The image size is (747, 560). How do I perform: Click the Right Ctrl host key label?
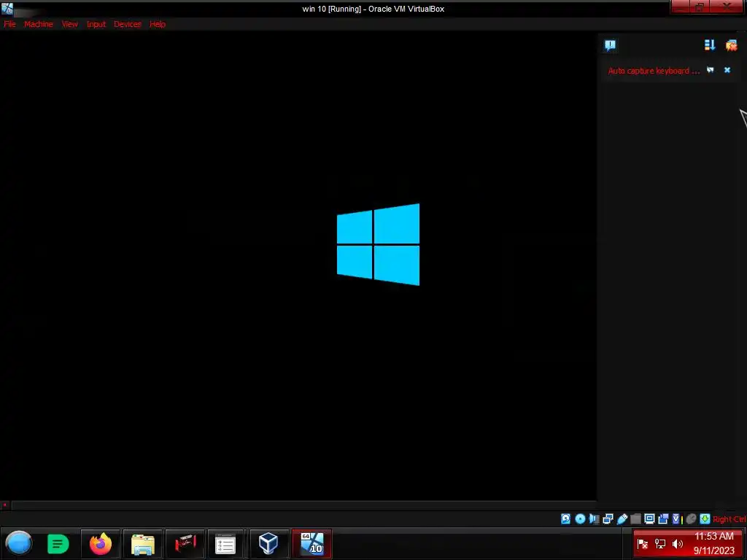click(x=729, y=519)
